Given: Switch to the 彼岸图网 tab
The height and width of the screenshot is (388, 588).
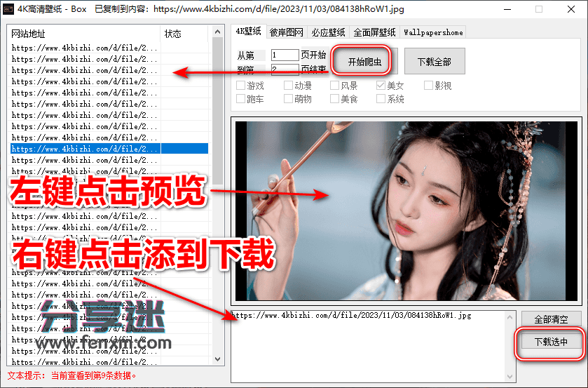Looking at the screenshot, I should coord(287,32).
